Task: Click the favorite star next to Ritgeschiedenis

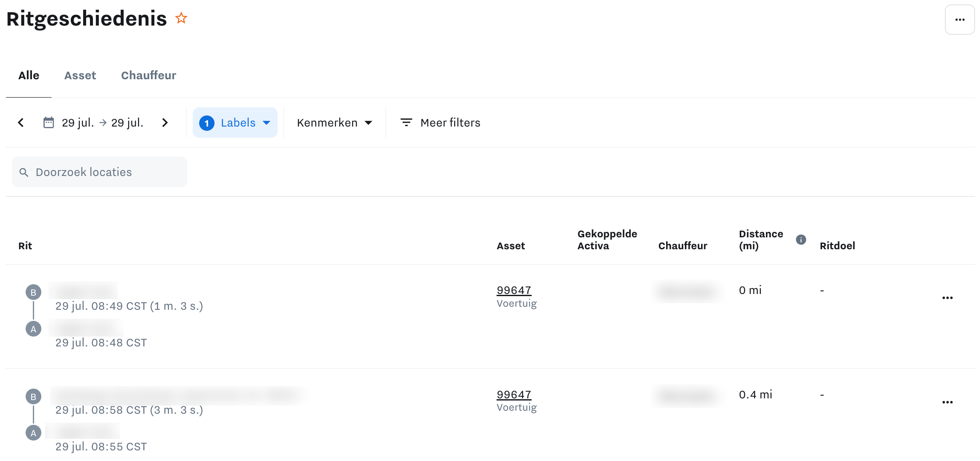Action: click(181, 18)
